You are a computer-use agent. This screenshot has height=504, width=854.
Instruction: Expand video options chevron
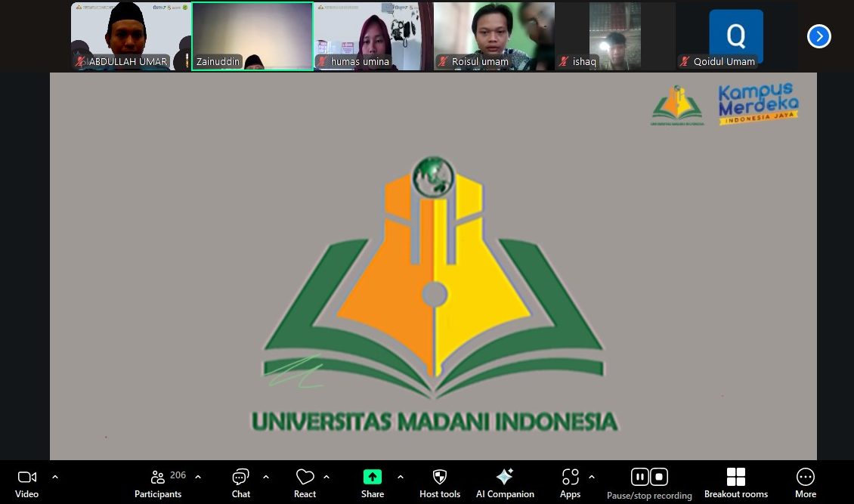click(x=55, y=478)
